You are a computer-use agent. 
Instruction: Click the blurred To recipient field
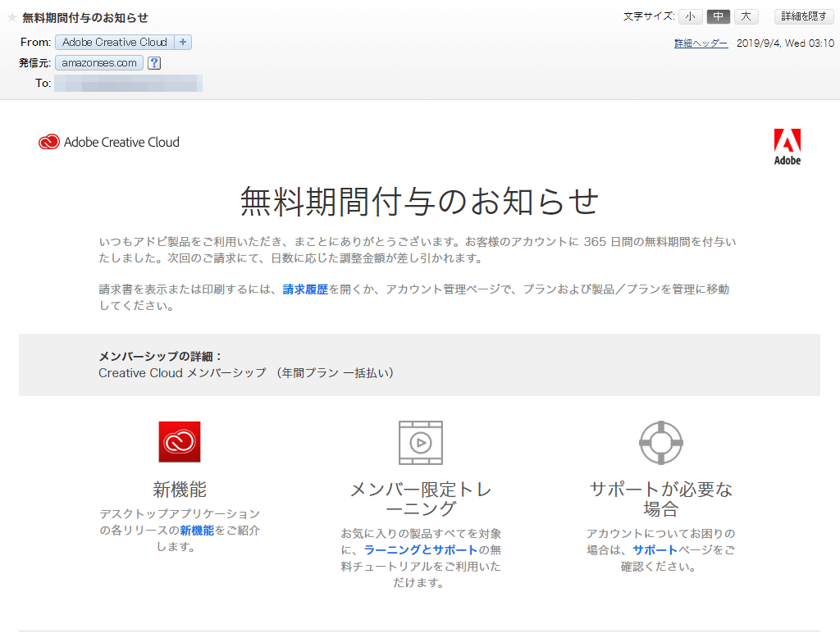128,84
